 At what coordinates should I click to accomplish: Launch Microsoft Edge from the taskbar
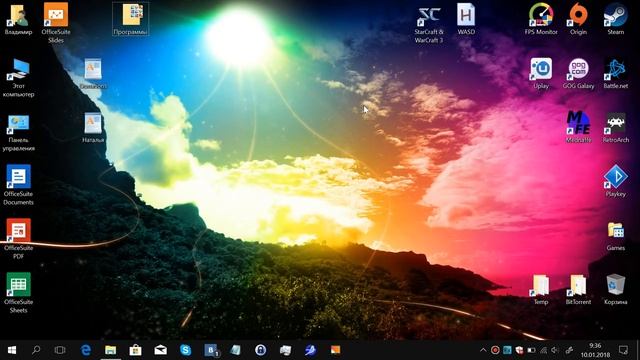pos(85,350)
